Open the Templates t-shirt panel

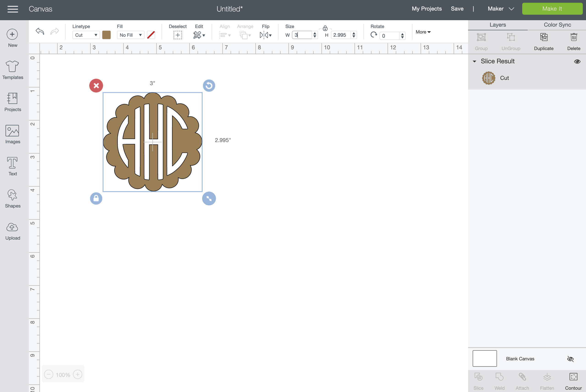point(12,70)
